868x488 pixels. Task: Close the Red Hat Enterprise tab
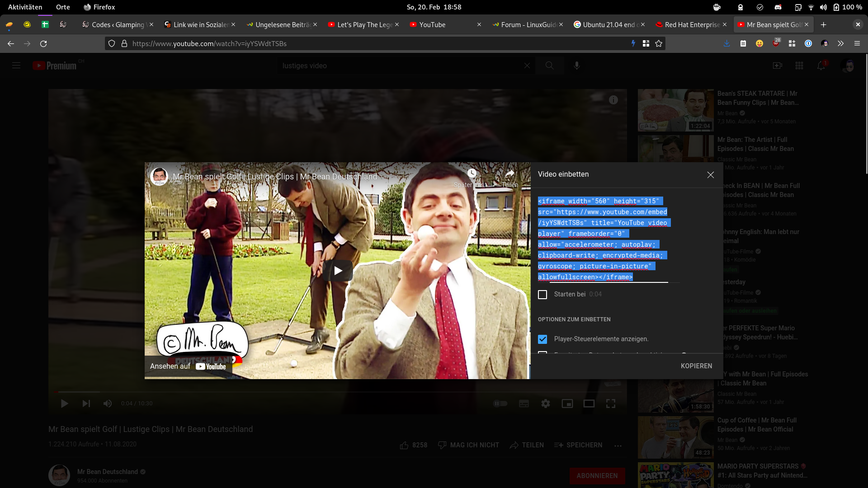tap(725, 25)
